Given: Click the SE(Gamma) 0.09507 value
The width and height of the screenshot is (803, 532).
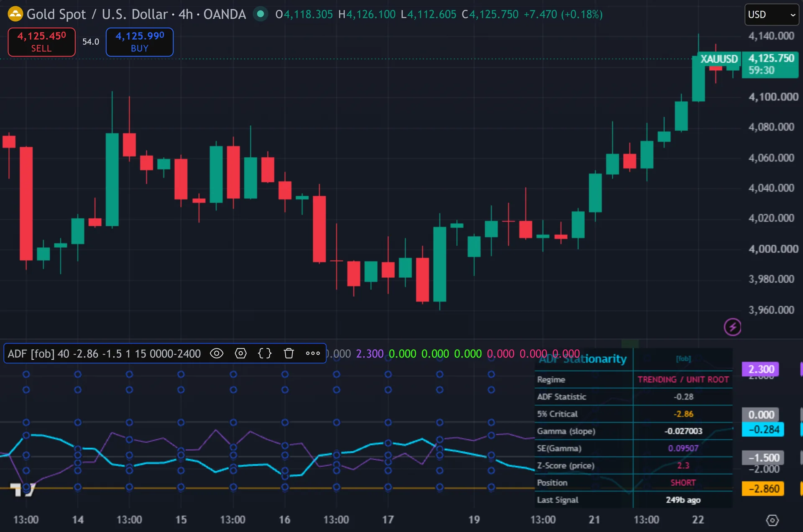Looking at the screenshot, I should click(x=683, y=448).
